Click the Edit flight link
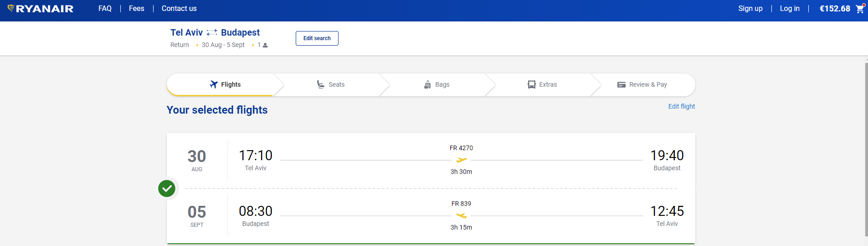868x246 pixels. pyautogui.click(x=682, y=106)
